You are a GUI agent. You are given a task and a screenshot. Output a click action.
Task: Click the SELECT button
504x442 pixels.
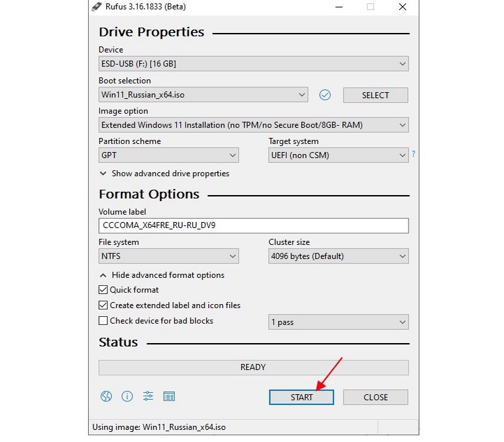coord(376,96)
